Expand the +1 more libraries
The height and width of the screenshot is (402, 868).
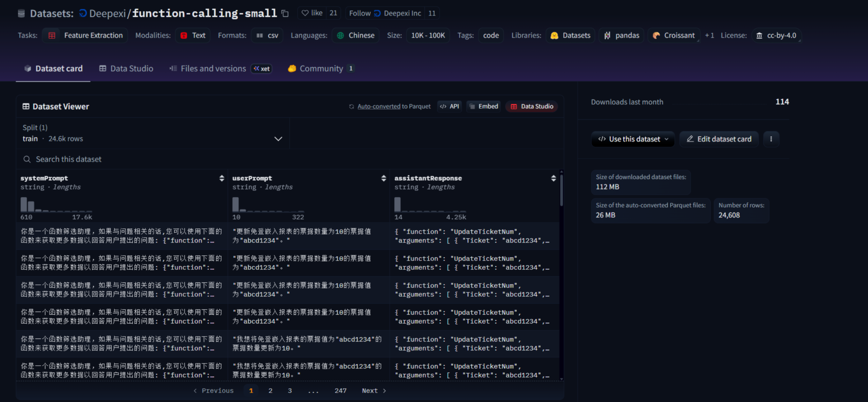pyautogui.click(x=709, y=35)
